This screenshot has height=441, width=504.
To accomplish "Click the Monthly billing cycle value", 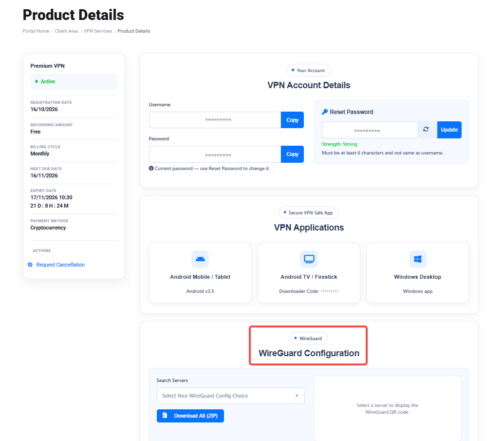I will point(40,154).
